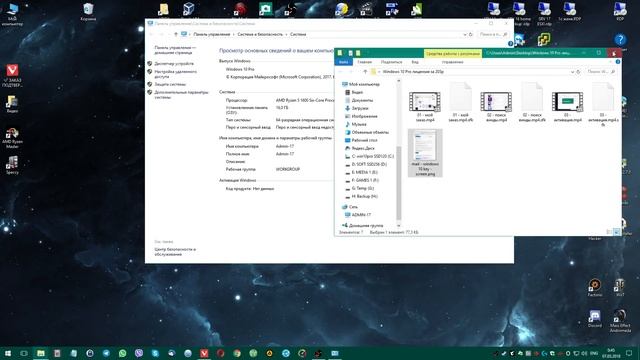This screenshot has width=640, height=360.
Task: Click the Explorer search box
Action: pyautogui.click(x=601, y=72)
